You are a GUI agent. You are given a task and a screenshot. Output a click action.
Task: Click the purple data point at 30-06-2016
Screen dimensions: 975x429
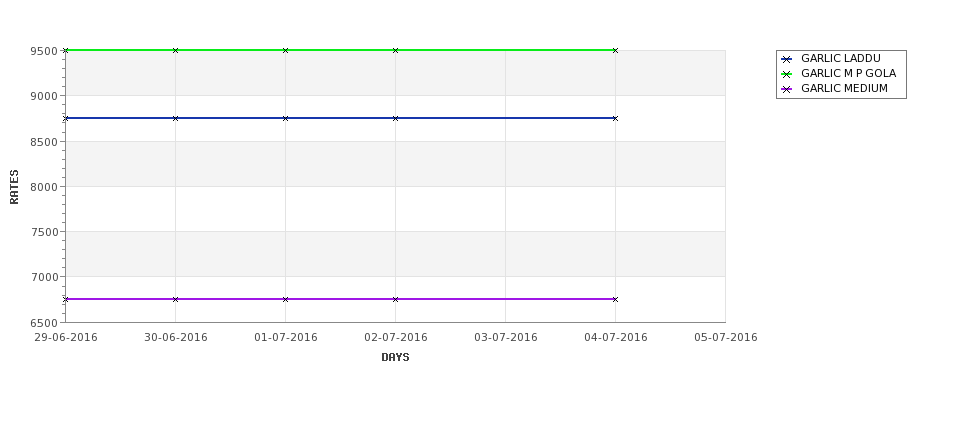175,299
